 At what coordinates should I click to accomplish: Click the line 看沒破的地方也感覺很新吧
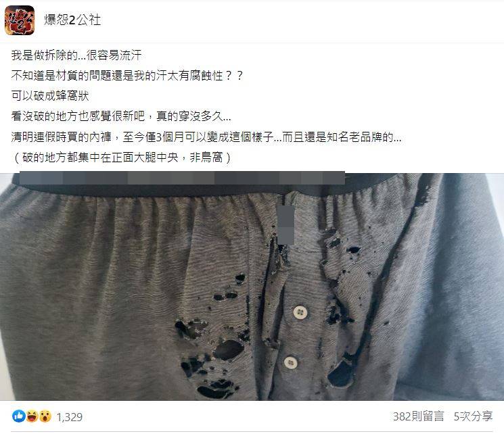pyautogui.click(x=121, y=116)
